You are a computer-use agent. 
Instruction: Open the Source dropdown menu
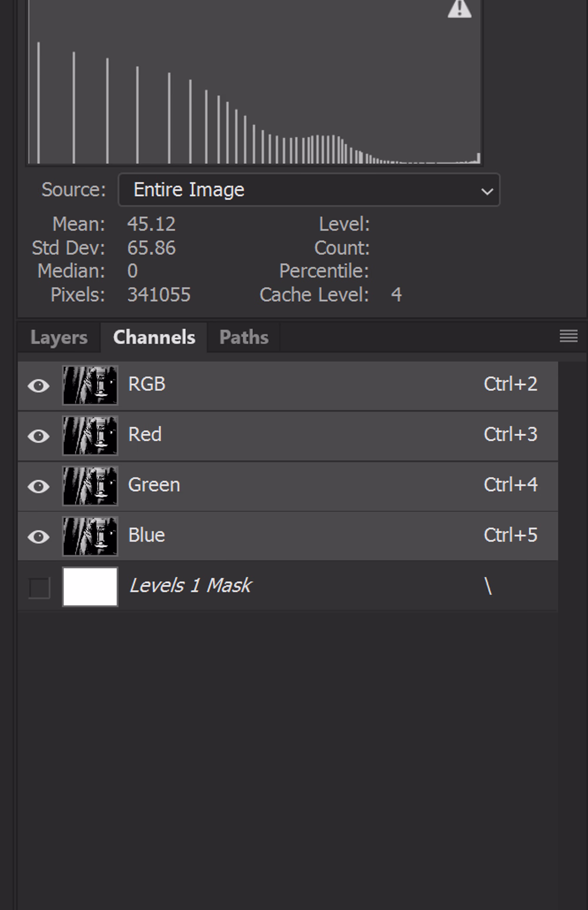coord(308,190)
